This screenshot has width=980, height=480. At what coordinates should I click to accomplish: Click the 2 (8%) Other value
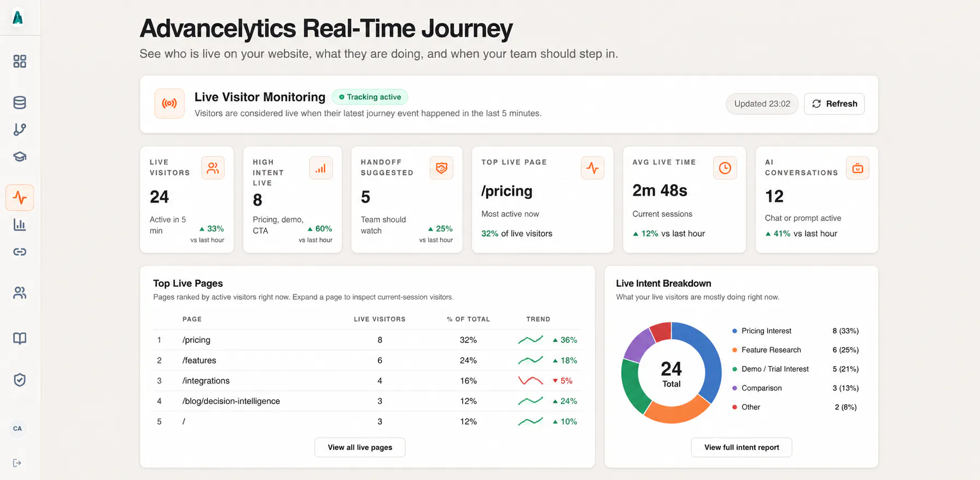[845, 407]
